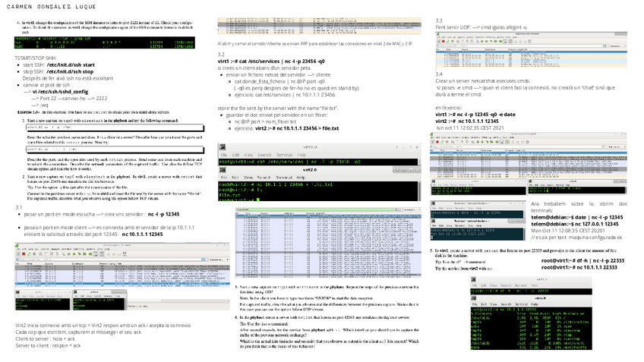Click Source column header in bottom-left Wireshark
Viewport: 644px width, 362px height.
coord(49,263)
